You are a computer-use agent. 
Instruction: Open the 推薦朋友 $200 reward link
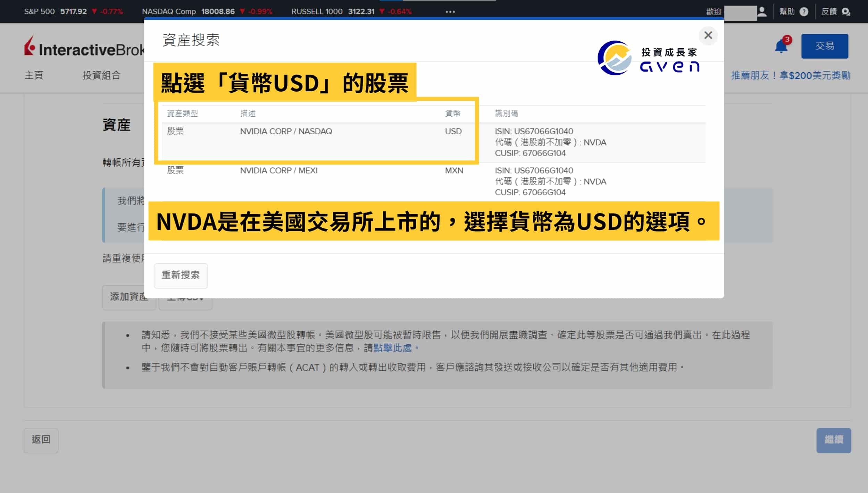click(791, 75)
